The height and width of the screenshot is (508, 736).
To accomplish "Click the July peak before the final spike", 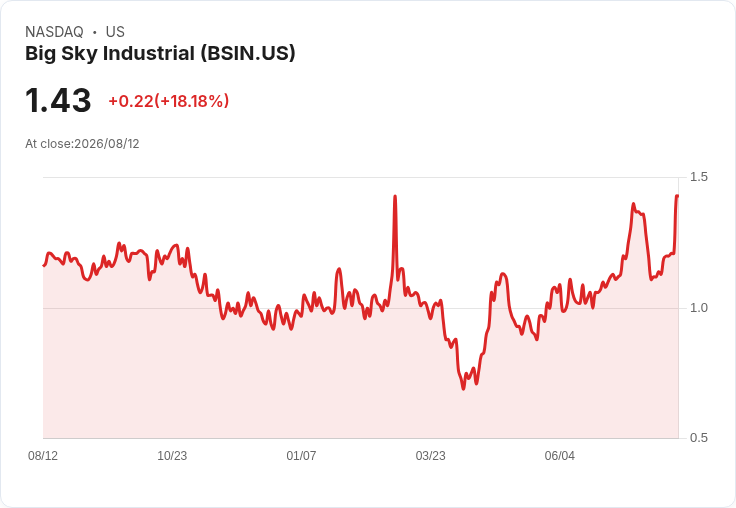I will (633, 204).
